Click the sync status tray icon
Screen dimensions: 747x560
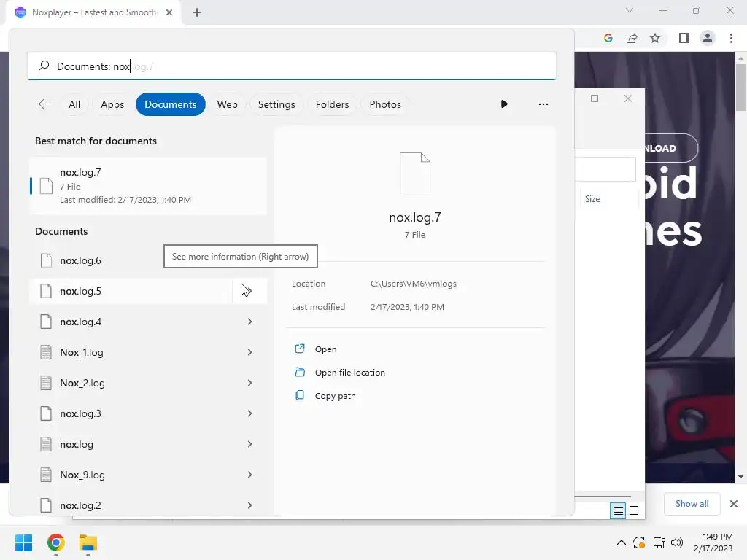(x=639, y=542)
